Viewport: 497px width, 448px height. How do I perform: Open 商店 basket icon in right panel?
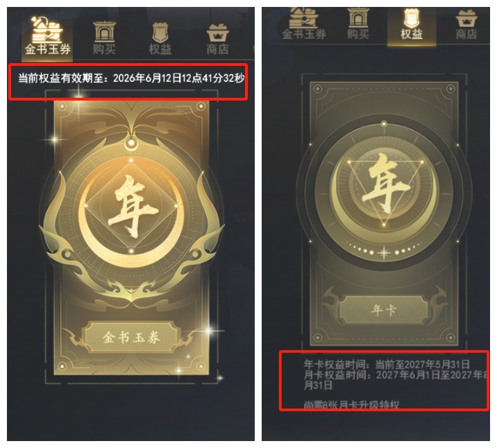[466, 18]
